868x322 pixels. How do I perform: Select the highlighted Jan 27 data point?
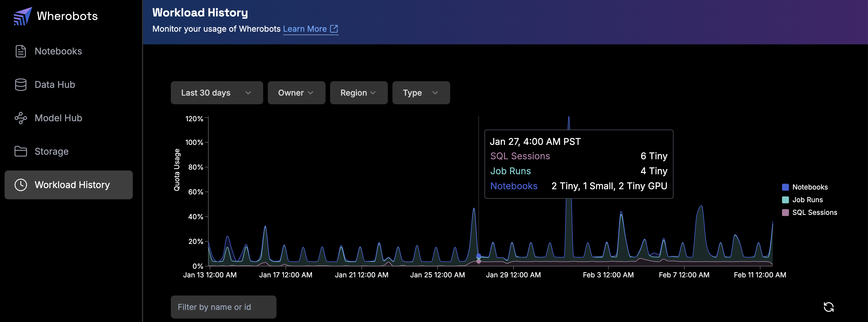[x=478, y=255]
